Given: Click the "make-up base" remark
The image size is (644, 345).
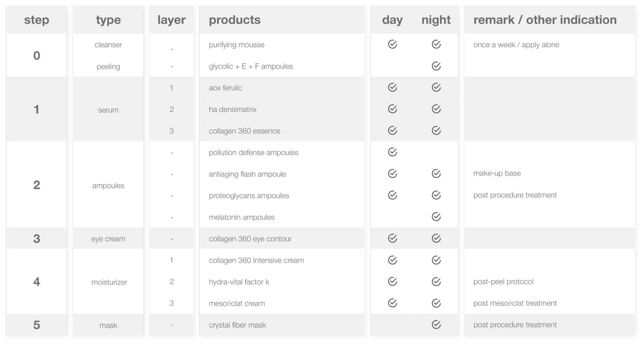Looking at the screenshot, I should click(x=497, y=174).
